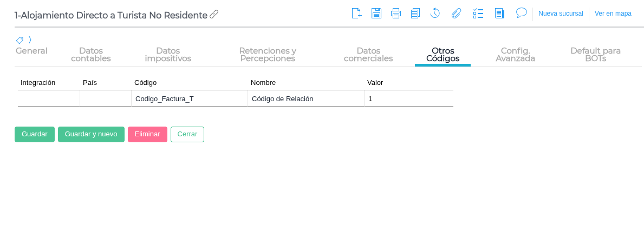Switch to the Datos contables tab

pyautogui.click(x=91, y=55)
